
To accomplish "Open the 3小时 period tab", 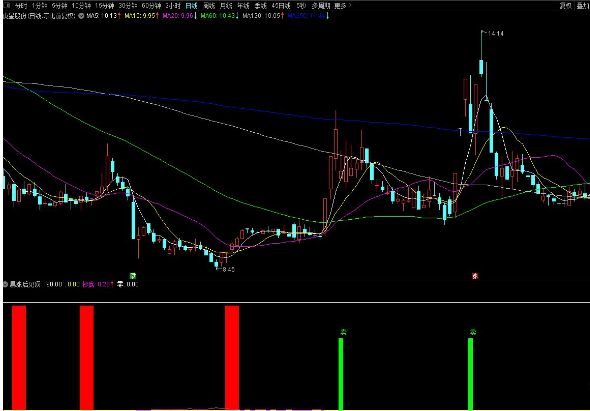I will coord(173,6).
